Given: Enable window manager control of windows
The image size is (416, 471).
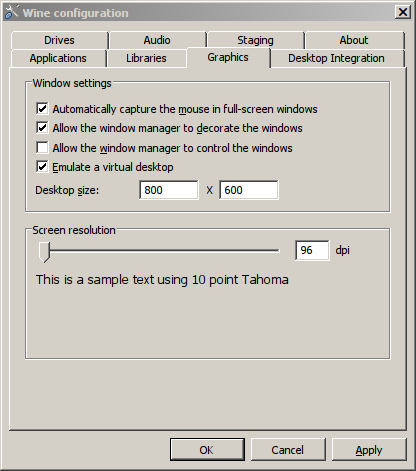Looking at the screenshot, I should (x=42, y=148).
